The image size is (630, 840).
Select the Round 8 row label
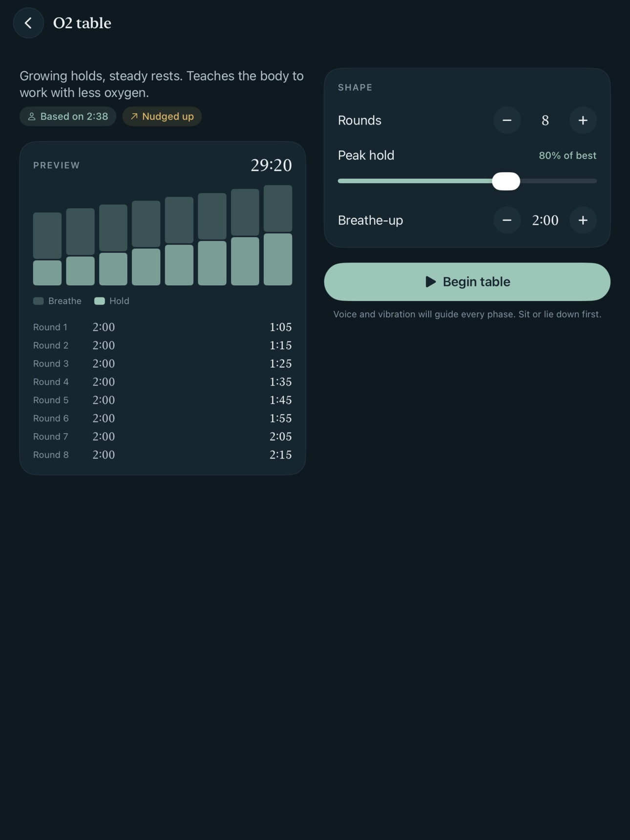[51, 455]
